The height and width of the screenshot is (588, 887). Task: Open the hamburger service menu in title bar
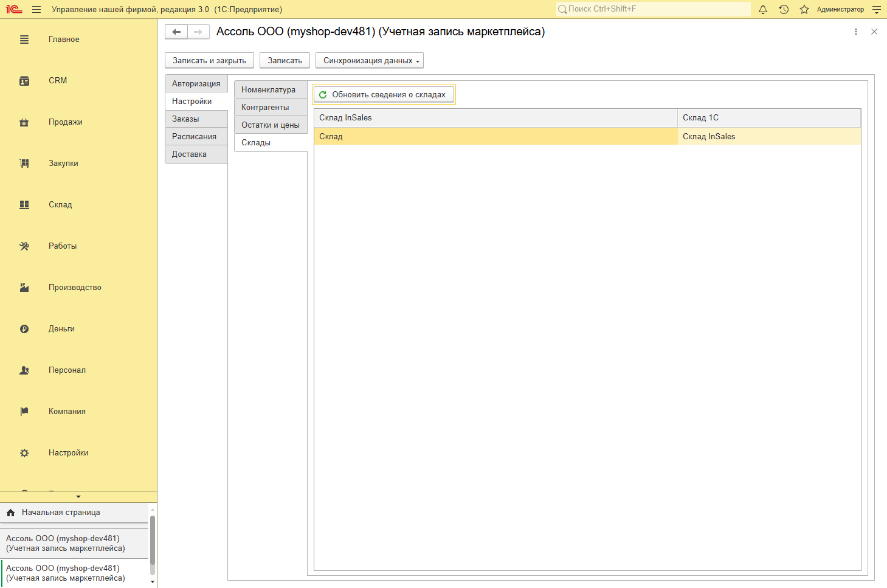(x=36, y=9)
